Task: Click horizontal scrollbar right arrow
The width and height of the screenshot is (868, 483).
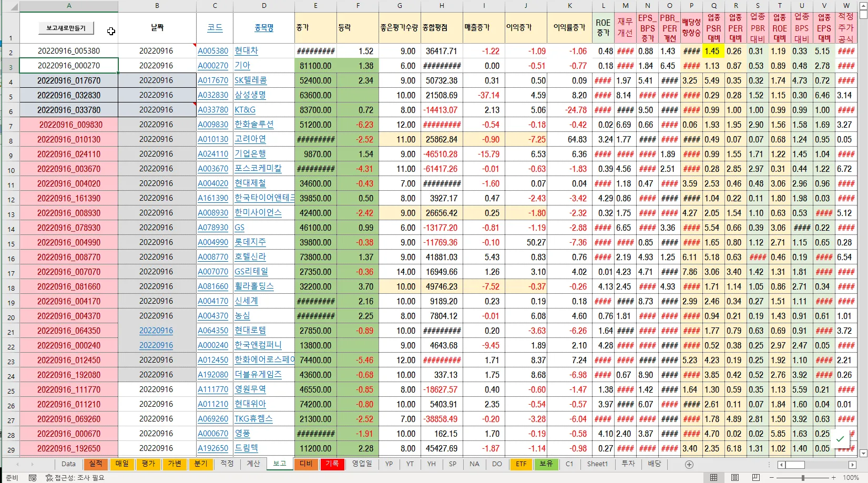Action: (852, 465)
